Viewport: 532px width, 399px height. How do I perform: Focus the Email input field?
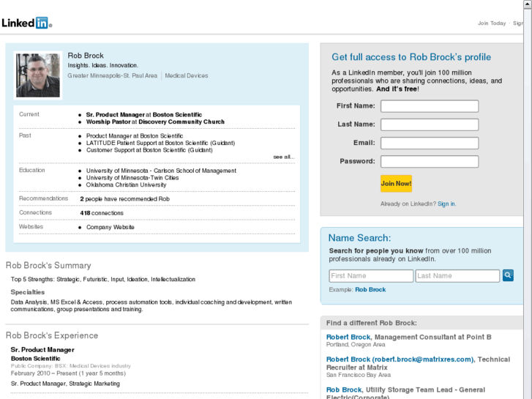430,143
